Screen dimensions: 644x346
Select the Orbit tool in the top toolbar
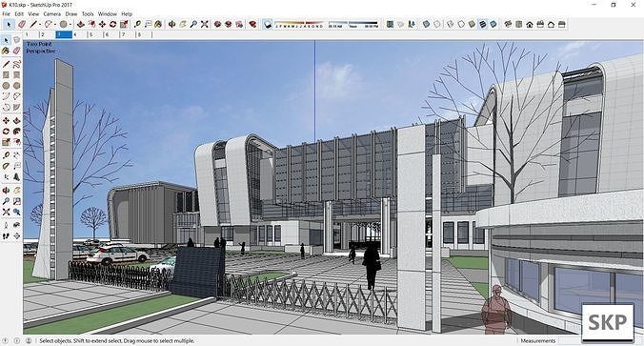[171, 25]
